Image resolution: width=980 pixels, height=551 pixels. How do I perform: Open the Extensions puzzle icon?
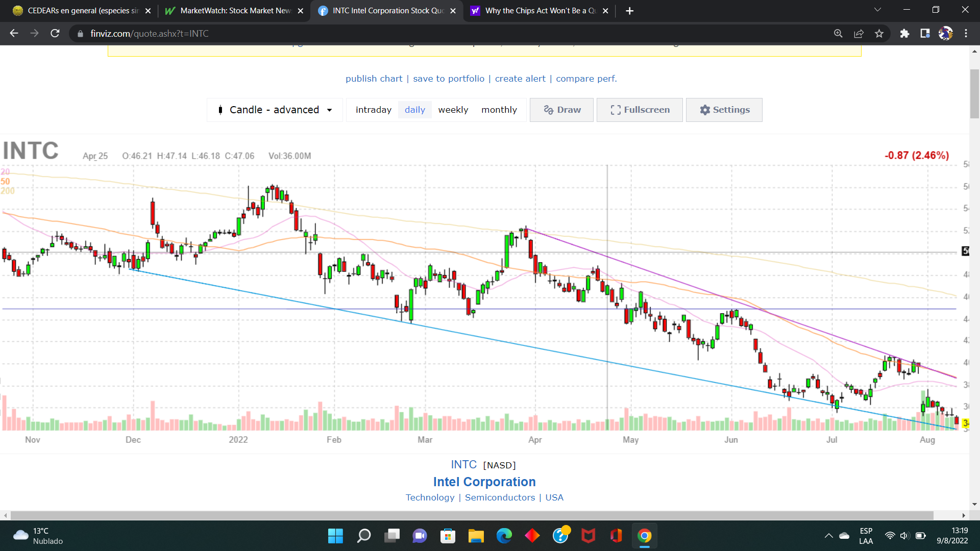pos(904,33)
